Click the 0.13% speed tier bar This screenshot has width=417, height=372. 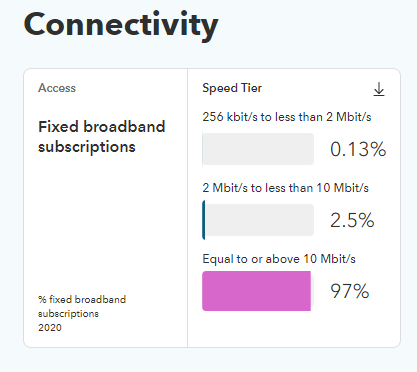258,149
